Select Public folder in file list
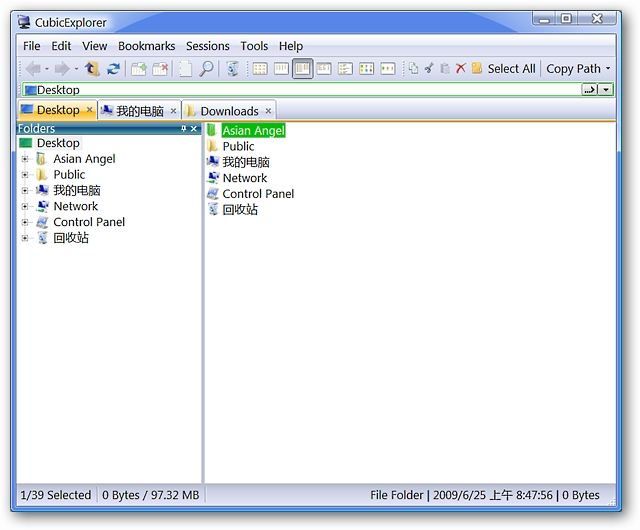This screenshot has width=640, height=530. click(238, 146)
